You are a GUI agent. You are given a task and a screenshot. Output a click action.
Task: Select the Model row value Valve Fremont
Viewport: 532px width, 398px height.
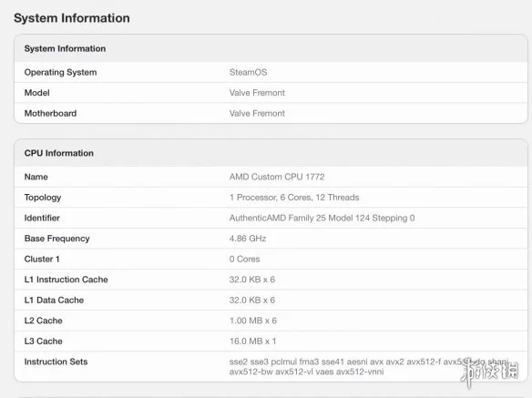[x=257, y=93]
